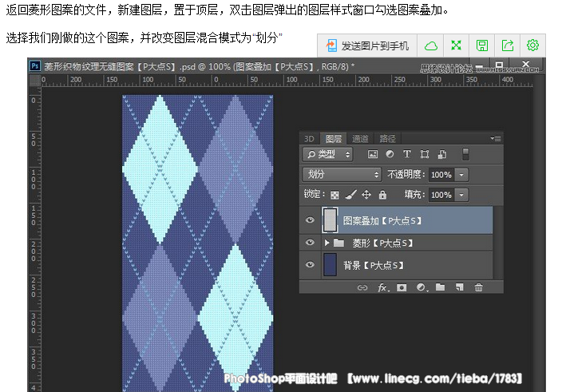Create a new layer icon
562x392 pixels.
tap(460, 287)
